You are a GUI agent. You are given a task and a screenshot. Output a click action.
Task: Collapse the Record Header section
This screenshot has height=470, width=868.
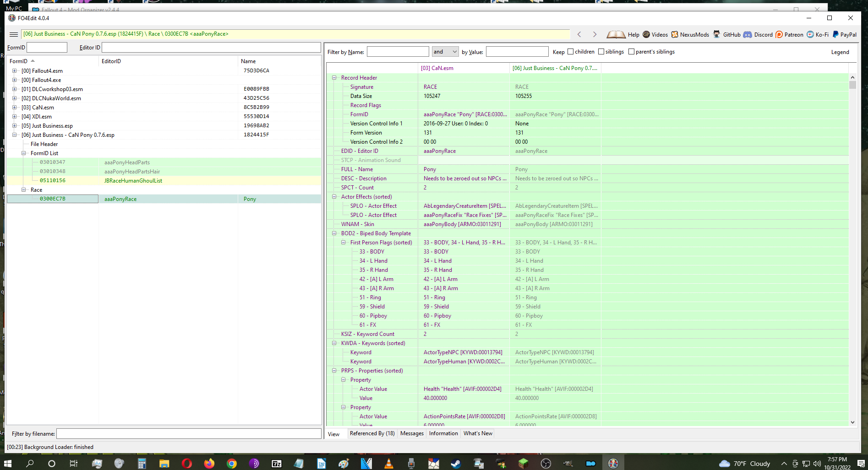[x=334, y=78]
